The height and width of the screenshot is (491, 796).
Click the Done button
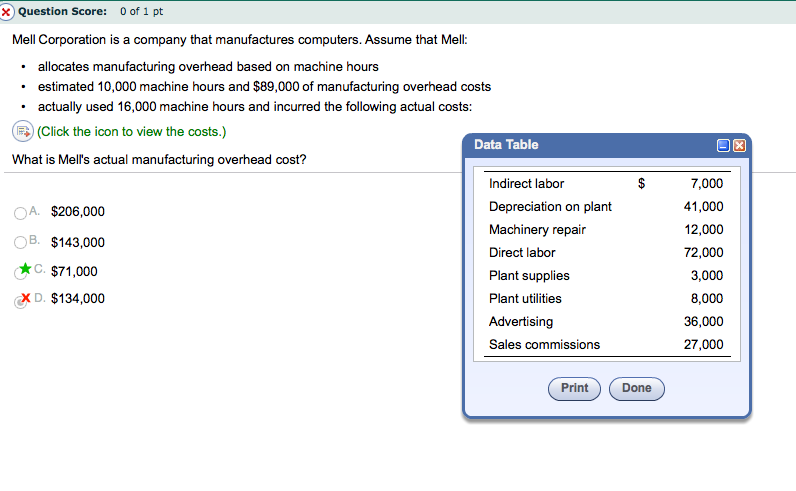click(x=637, y=388)
